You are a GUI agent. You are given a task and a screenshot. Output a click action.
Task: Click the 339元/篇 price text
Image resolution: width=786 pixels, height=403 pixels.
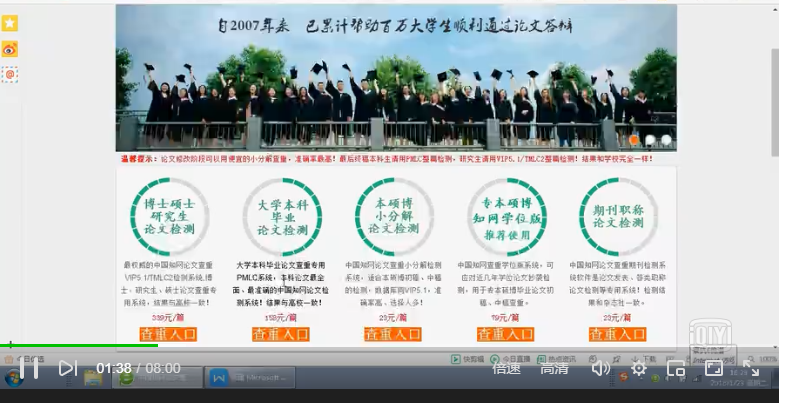click(x=168, y=317)
